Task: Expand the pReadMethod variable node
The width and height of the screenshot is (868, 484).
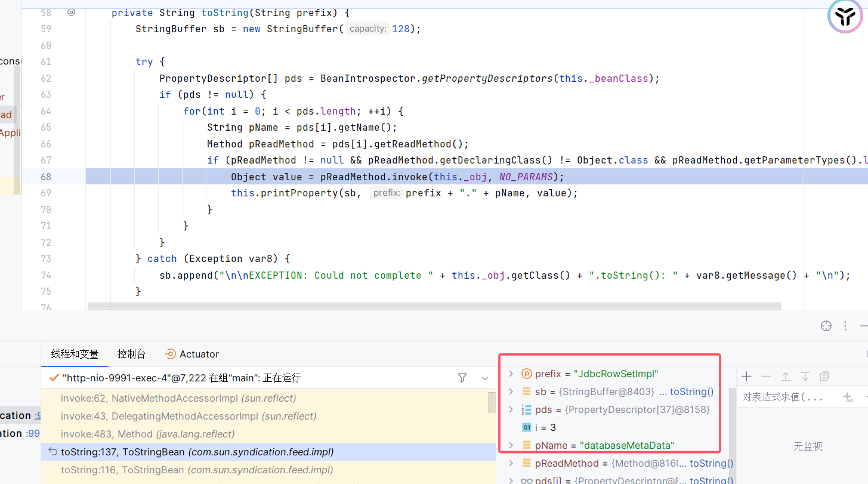Action: pos(511,463)
